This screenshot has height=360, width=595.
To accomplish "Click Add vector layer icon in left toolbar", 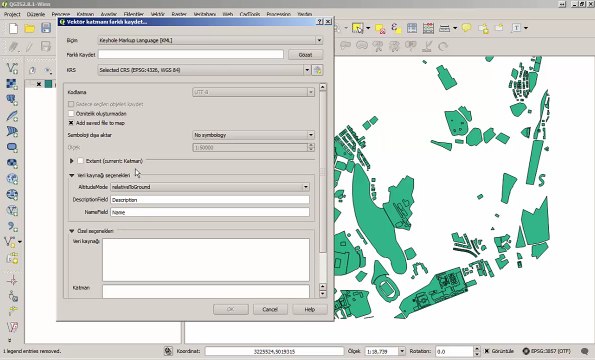I will click(12, 68).
